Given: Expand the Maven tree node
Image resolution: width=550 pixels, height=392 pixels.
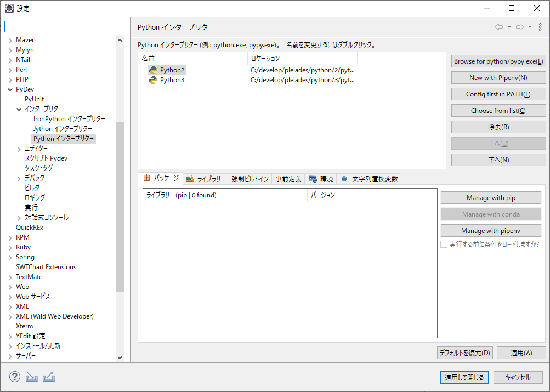Looking at the screenshot, I should click(x=10, y=40).
